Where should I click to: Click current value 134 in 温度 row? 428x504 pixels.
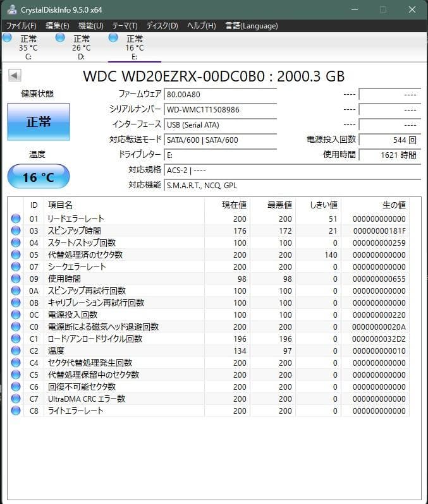click(x=240, y=351)
